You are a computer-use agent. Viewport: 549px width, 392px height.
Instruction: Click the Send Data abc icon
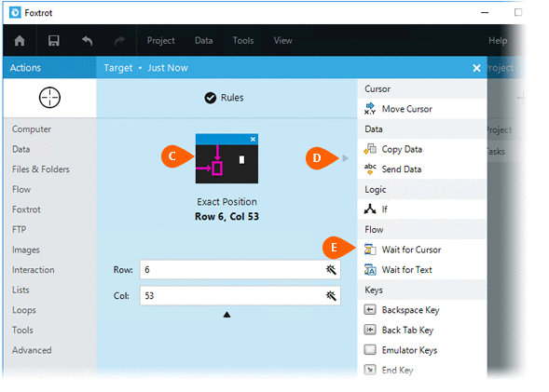(x=370, y=169)
